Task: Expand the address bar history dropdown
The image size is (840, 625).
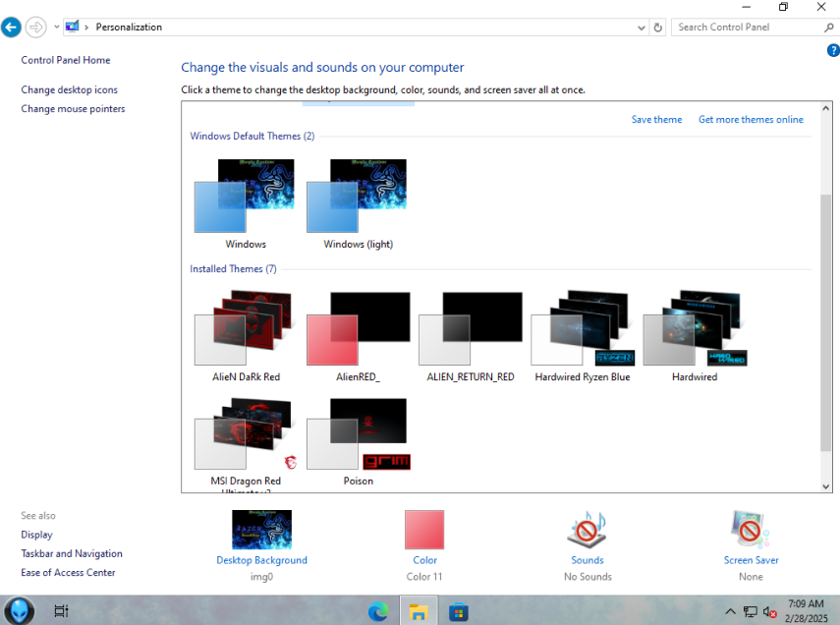Action: pos(641,28)
